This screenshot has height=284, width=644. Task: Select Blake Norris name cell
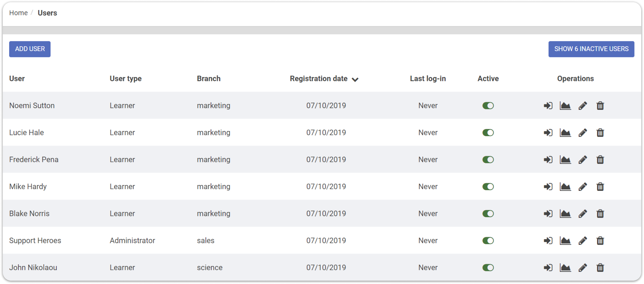(29, 214)
